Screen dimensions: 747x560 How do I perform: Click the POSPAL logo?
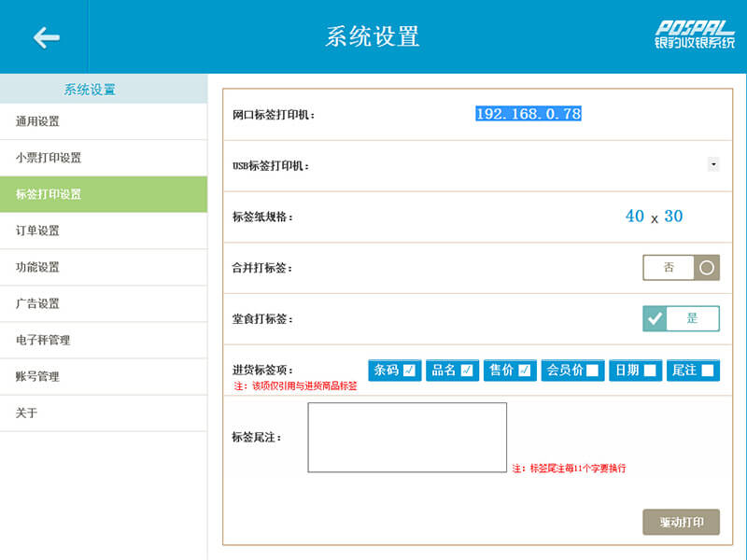[694, 35]
